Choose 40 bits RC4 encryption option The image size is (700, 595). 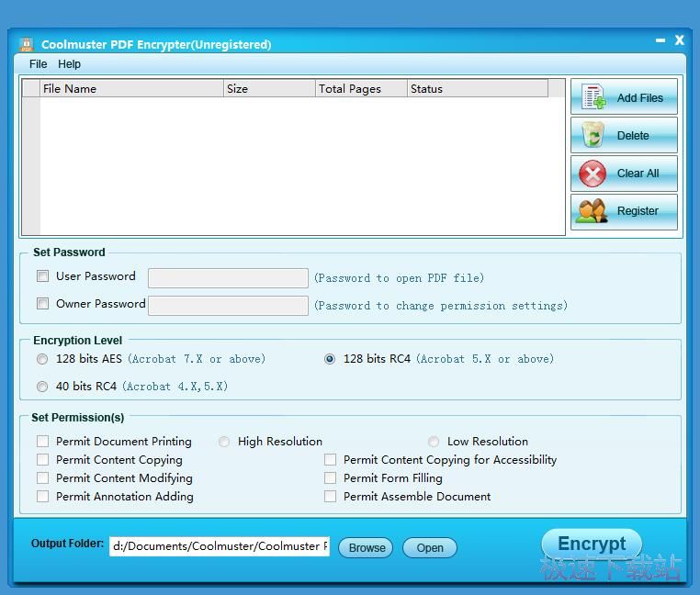[43, 387]
